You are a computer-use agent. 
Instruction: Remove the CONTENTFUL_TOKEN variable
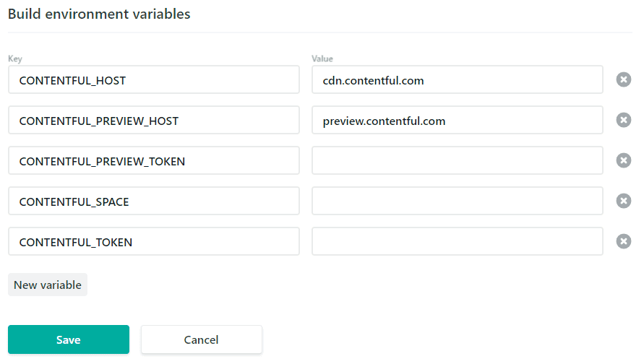[623, 241]
